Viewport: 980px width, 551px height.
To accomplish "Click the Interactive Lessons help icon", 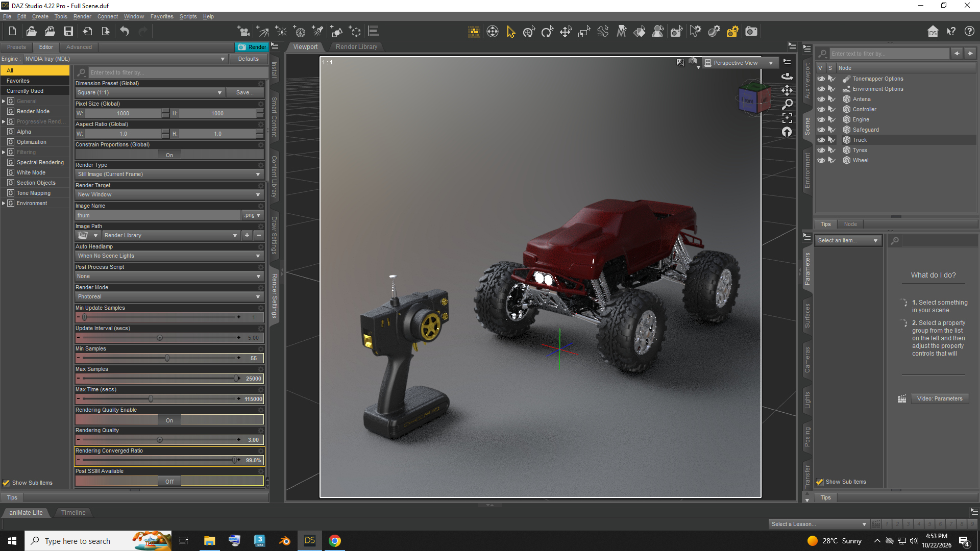I will (969, 32).
